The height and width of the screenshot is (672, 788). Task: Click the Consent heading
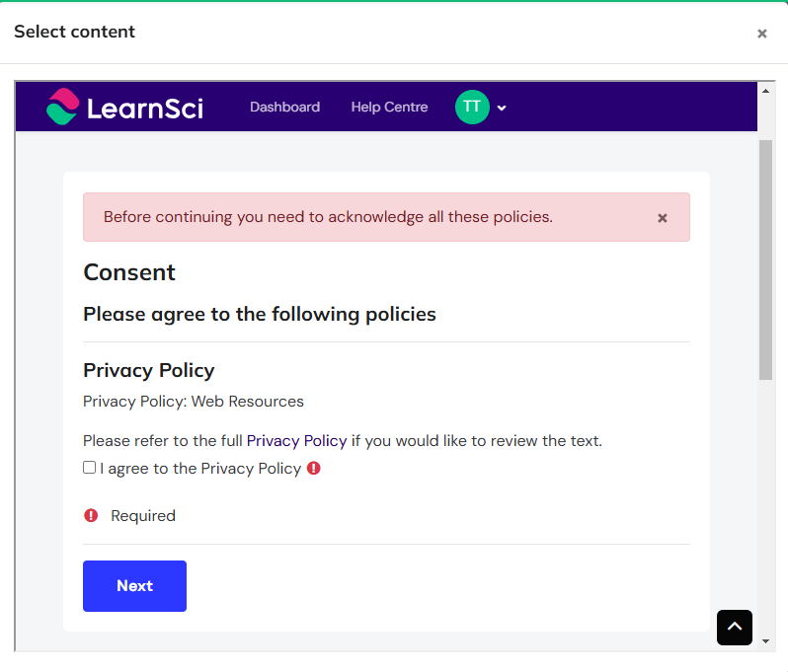(129, 272)
